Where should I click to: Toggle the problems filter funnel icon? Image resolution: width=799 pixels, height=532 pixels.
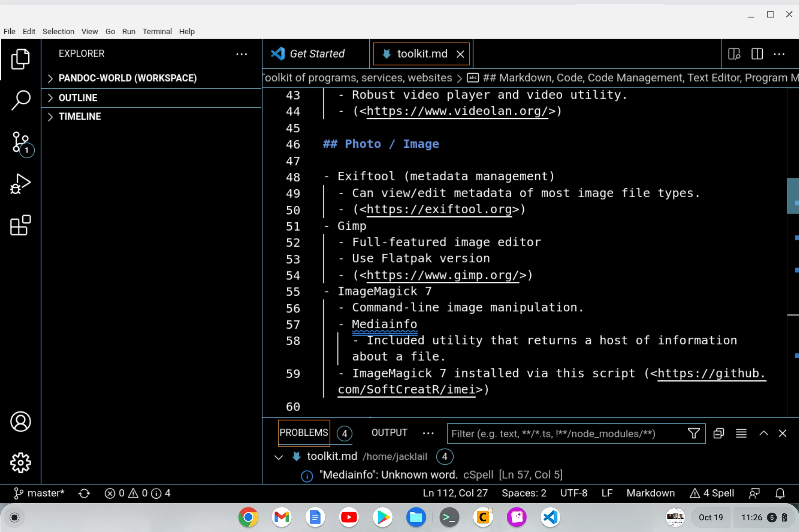coord(693,433)
